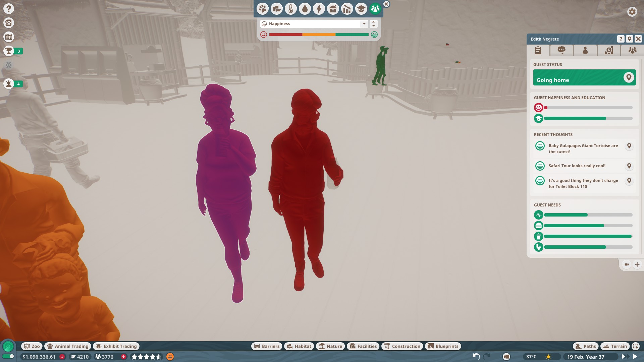
Task: Select the power lightning bolt heatmap
Action: [x=319, y=9]
